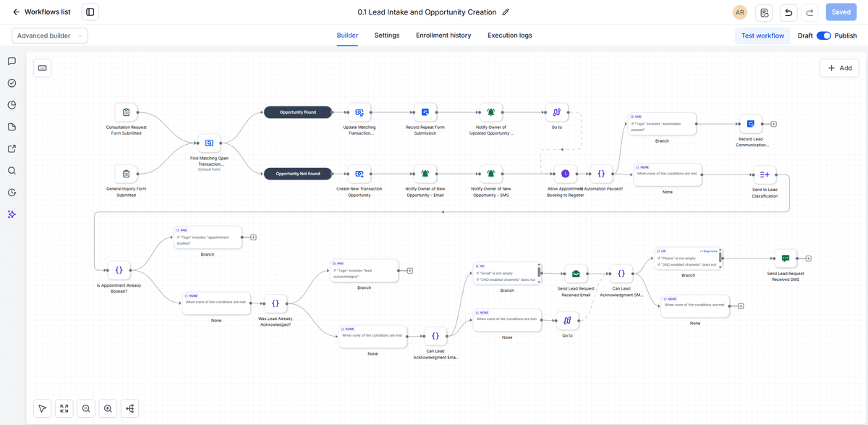The width and height of the screenshot is (868, 425).
Task: Open the AI sparkle icon in left sidebar
Action: click(12, 214)
